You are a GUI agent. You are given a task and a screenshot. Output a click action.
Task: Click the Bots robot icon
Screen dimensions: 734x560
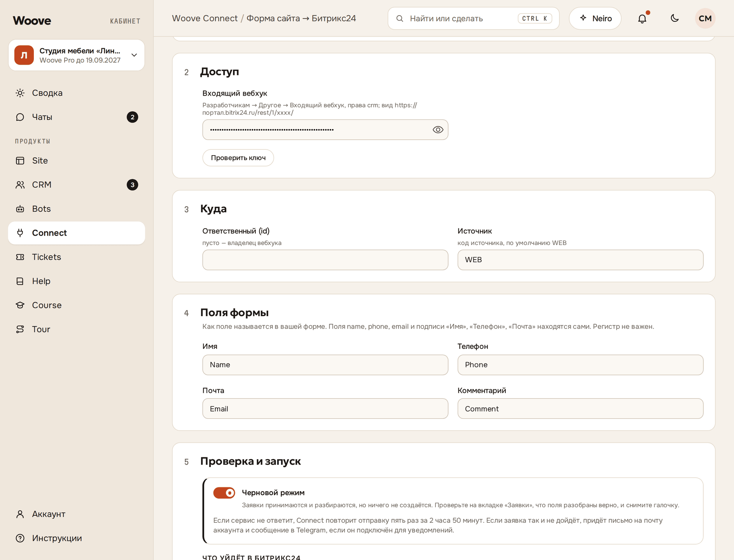click(x=20, y=209)
